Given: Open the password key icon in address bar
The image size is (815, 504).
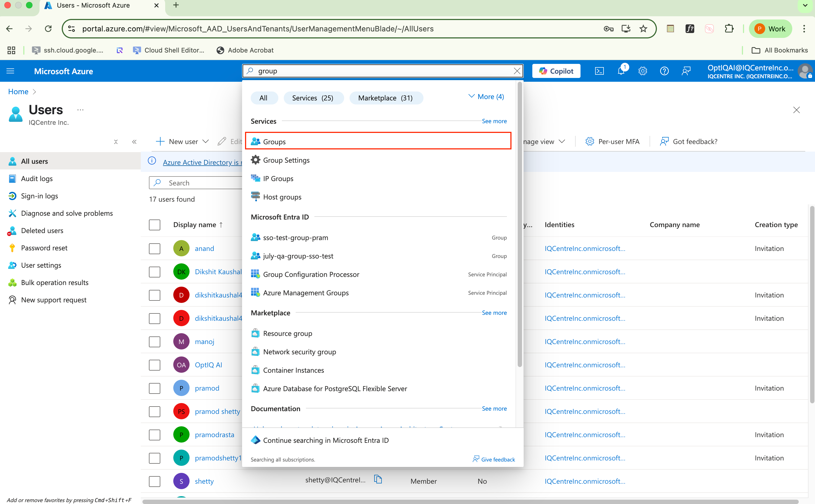Looking at the screenshot, I should pos(608,29).
